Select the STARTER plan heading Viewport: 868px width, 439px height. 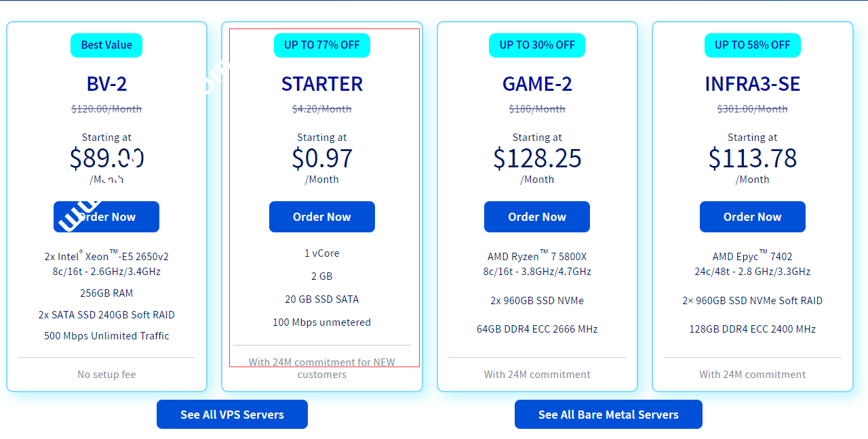321,84
